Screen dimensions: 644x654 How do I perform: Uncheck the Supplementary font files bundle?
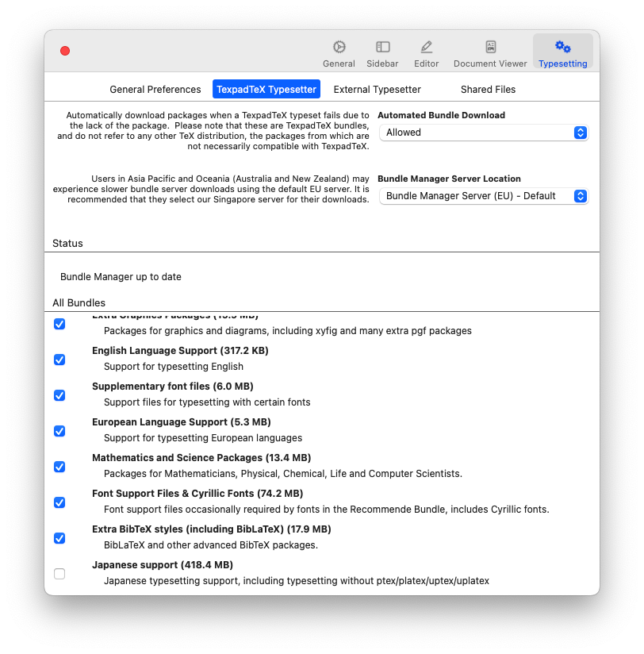click(x=59, y=395)
